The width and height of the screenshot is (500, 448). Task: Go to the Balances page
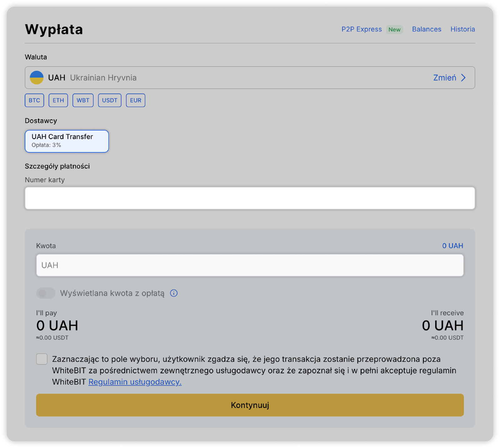pos(427,29)
